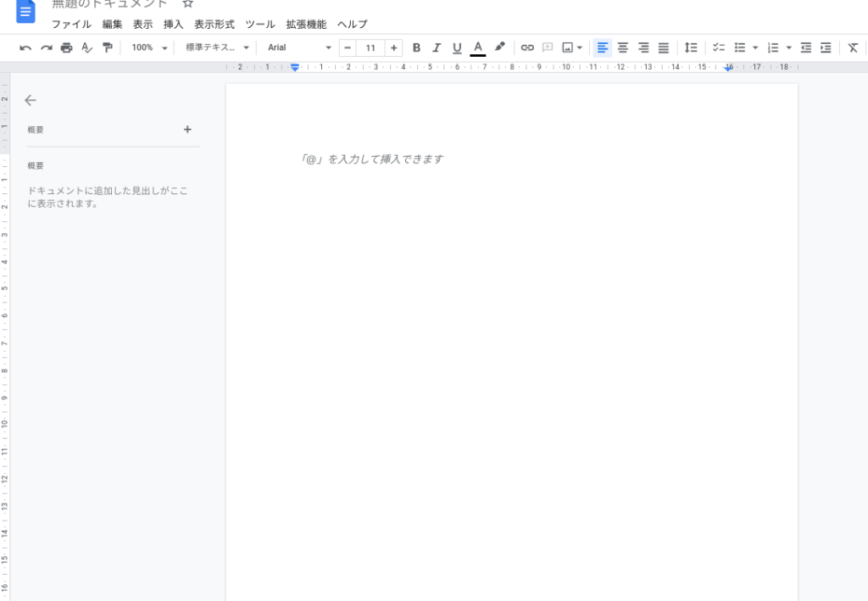Screen dimensions: 868x601
Task: Center align the text
Action: pyautogui.click(x=623, y=47)
